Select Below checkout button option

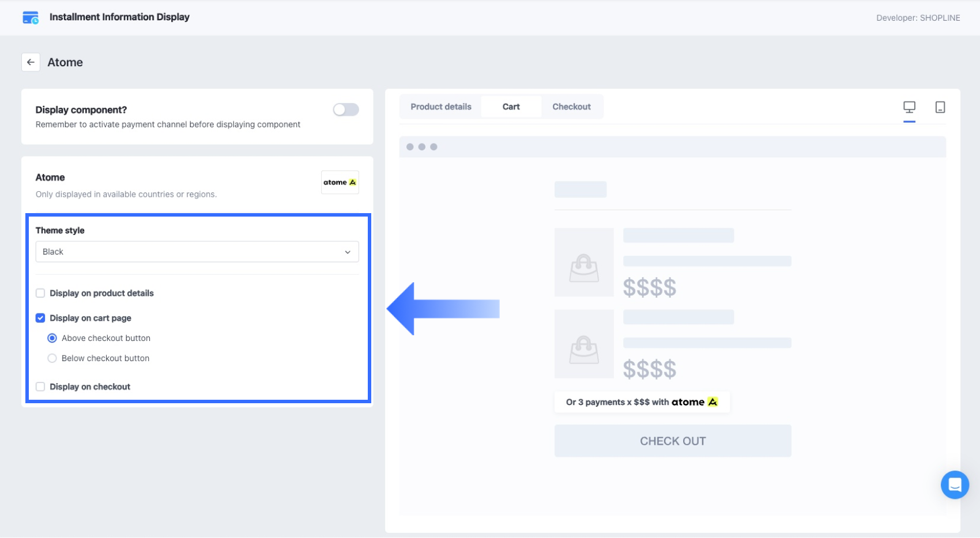[52, 358]
